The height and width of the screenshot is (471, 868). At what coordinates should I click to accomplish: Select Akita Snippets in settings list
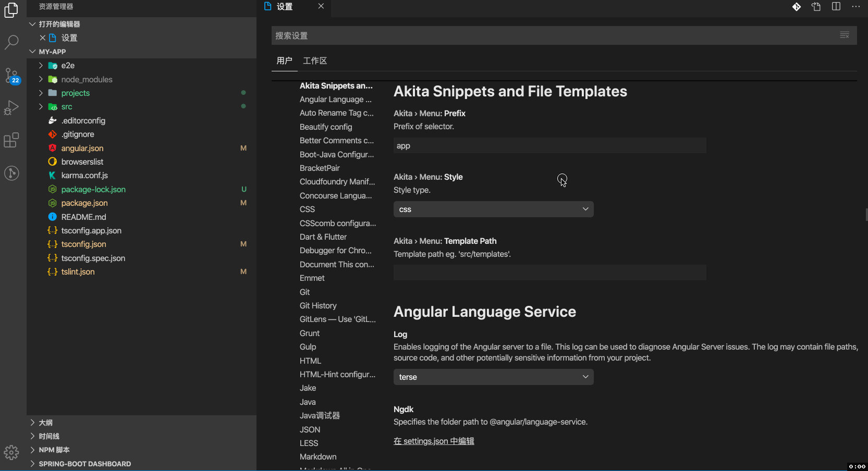[336, 86]
